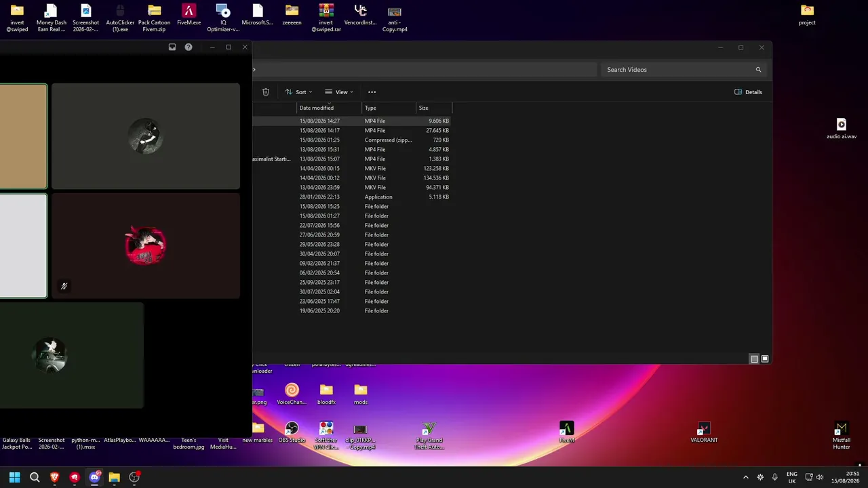
Task: Switch to large thumbnails view layout icon
Action: click(x=765, y=359)
